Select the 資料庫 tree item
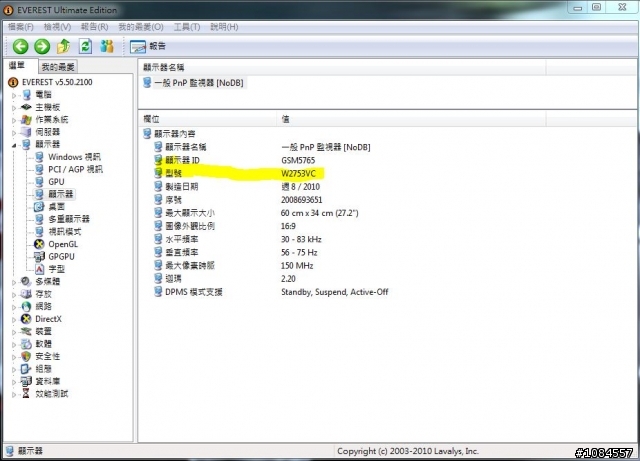The width and height of the screenshot is (640, 461). [47, 381]
